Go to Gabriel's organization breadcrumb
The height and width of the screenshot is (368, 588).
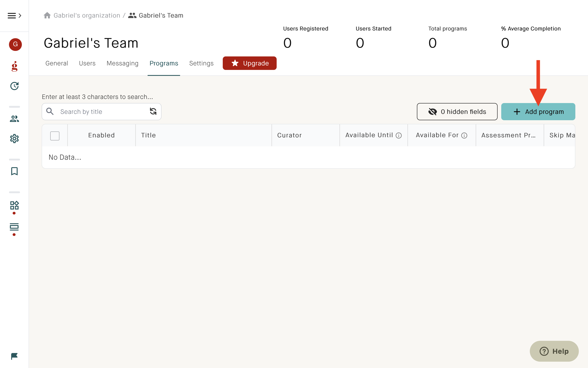(87, 15)
